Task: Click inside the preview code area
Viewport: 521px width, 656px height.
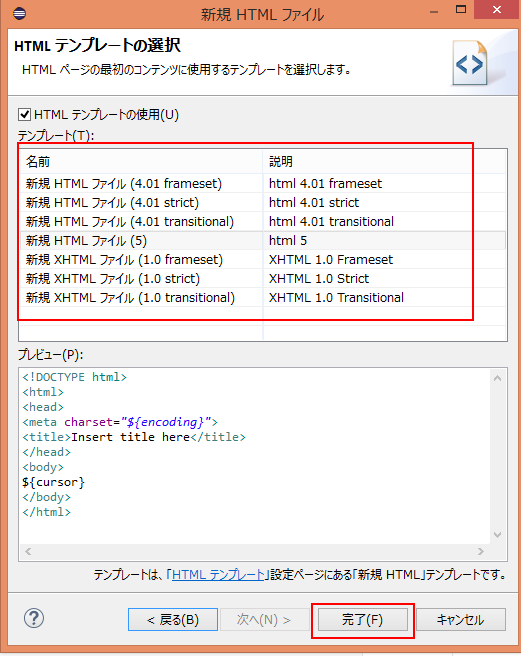Action: coord(254,456)
